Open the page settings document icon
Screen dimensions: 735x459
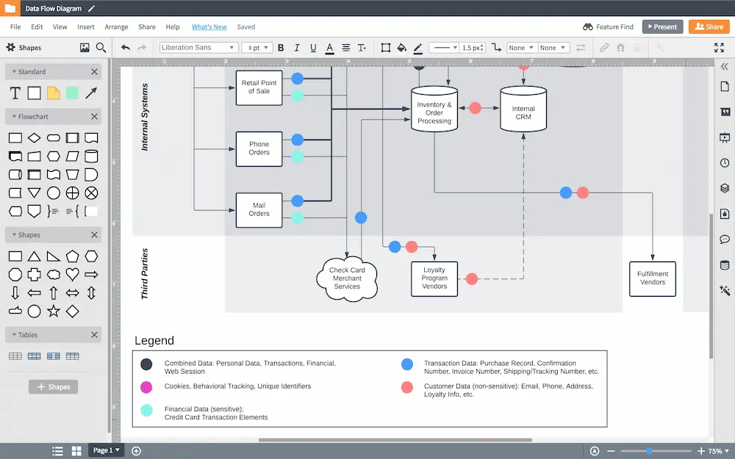pos(725,86)
